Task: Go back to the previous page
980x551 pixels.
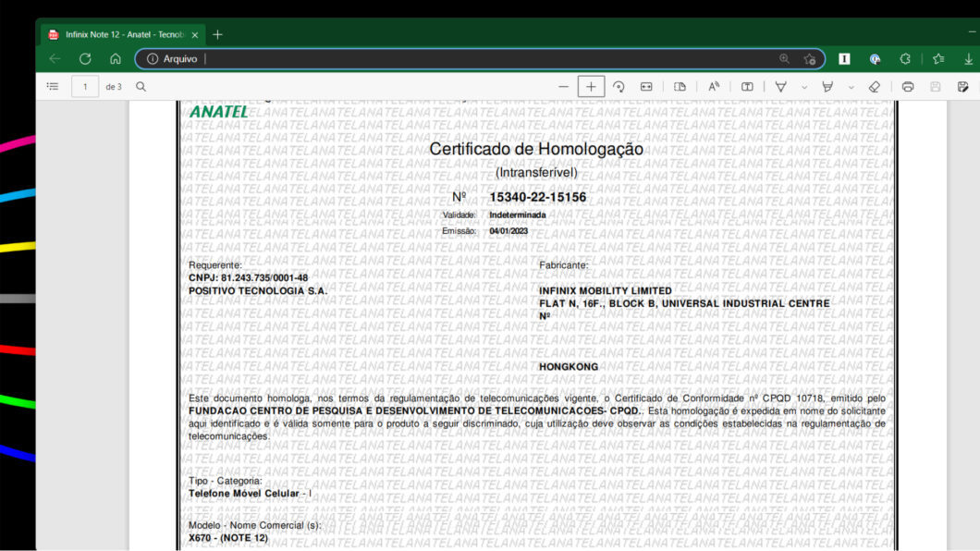Action: point(55,59)
